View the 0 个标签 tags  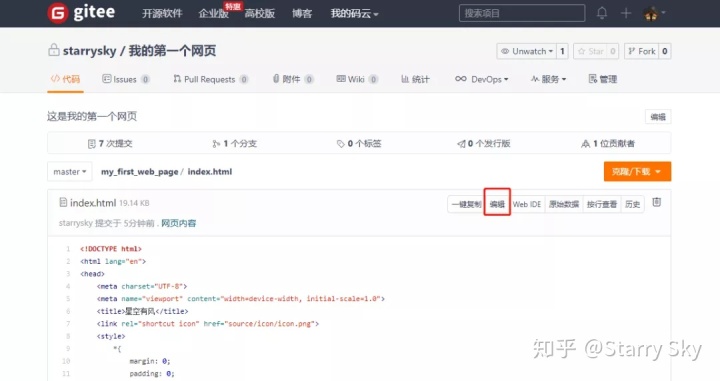tap(359, 144)
